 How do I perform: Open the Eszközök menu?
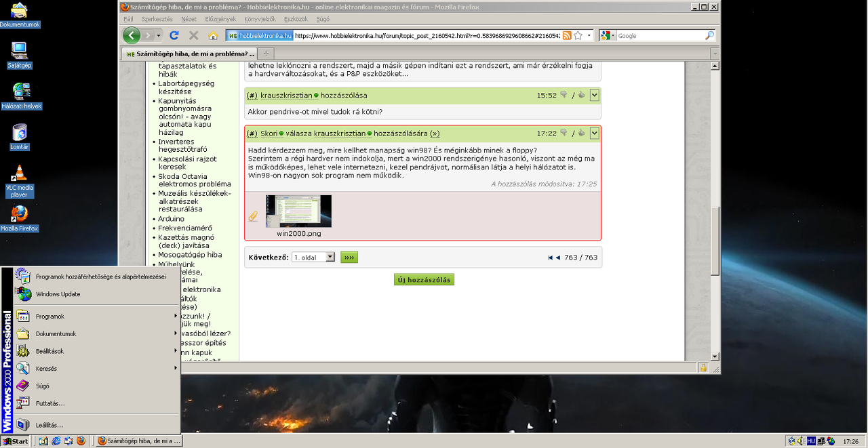click(296, 19)
